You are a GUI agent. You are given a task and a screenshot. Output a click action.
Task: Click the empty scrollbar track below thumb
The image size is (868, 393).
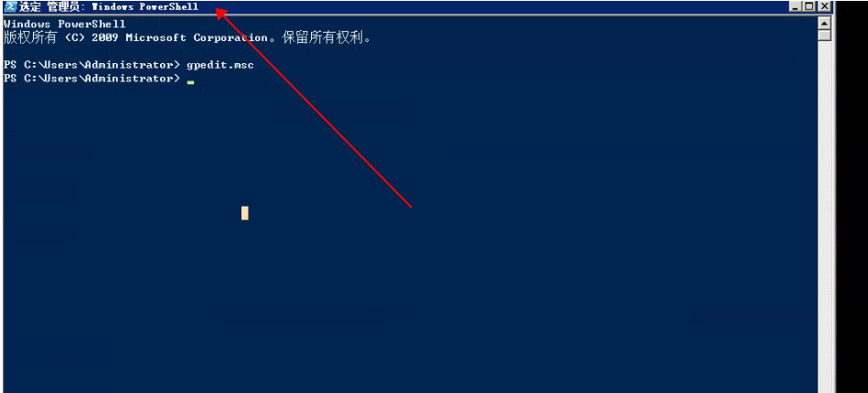(x=825, y=216)
